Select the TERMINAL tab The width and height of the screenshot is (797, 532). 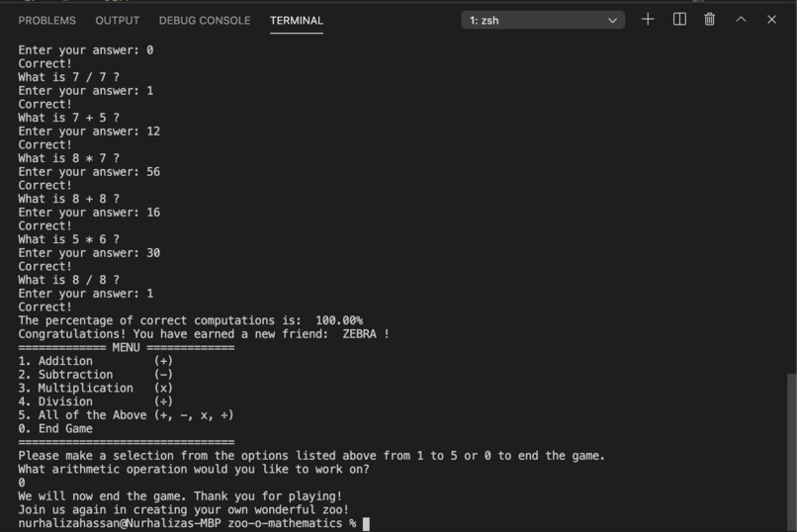pyautogui.click(x=297, y=21)
